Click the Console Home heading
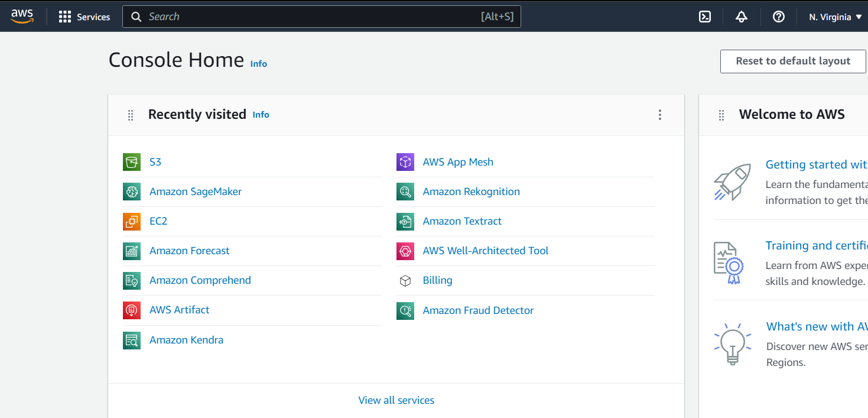The width and height of the screenshot is (868, 418). [176, 60]
